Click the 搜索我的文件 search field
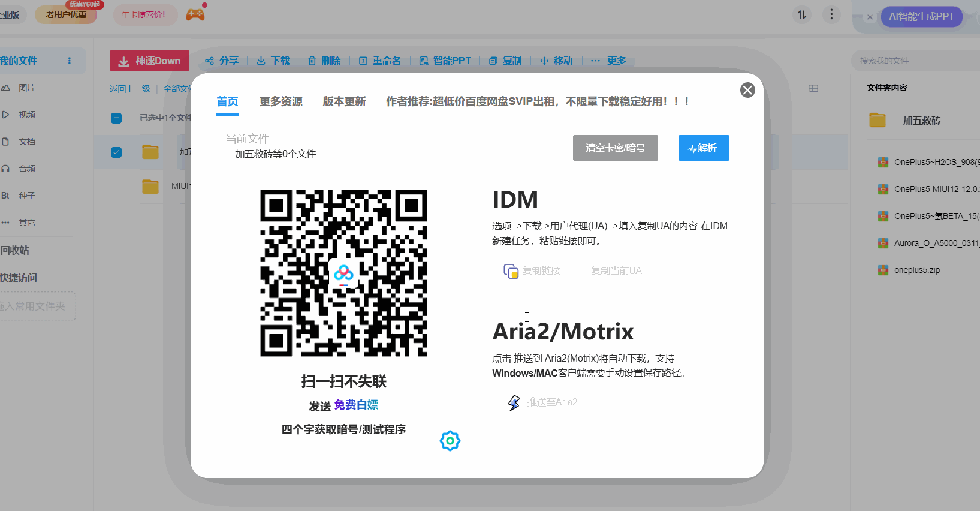Screen dimensions: 980x511 coord(915,61)
